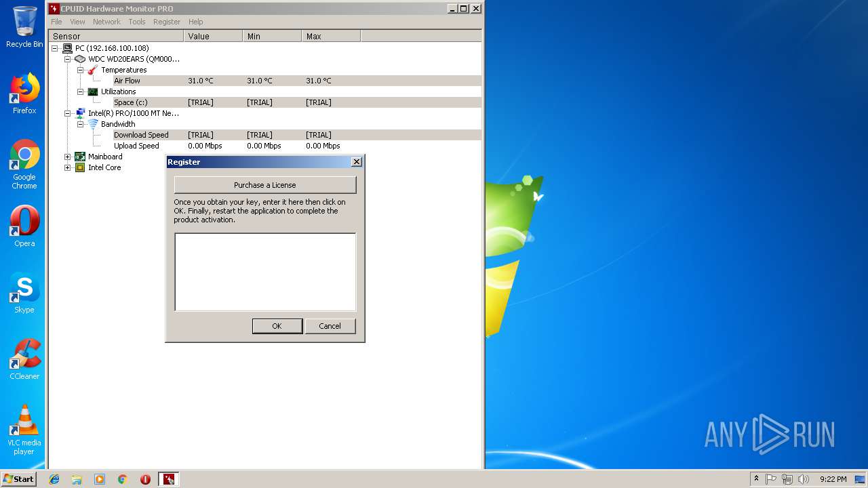
Task: Click Upload Speed value 0.00 Mbps
Action: pos(205,146)
